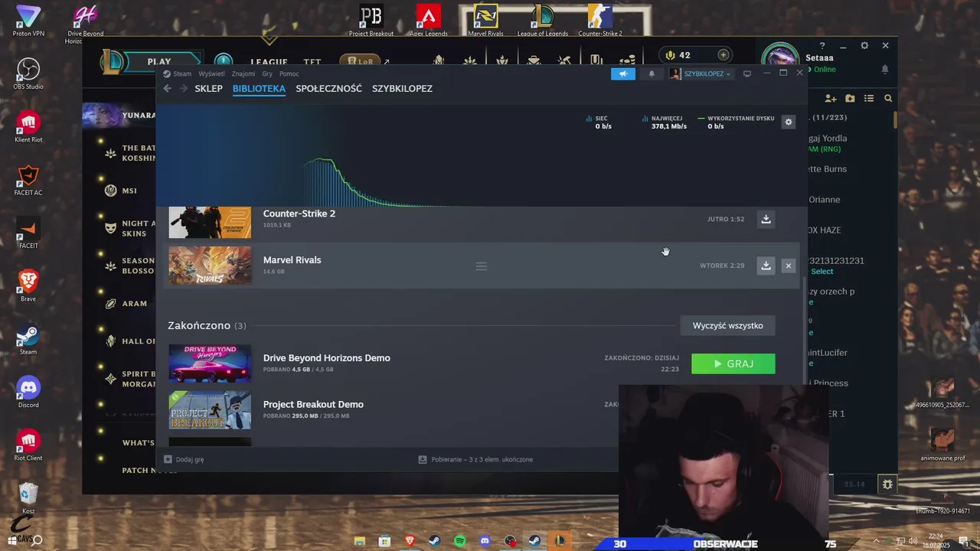Image resolution: width=980 pixels, height=551 pixels.
Task: Open SZYBKILOPEZ profile tab
Action: point(402,89)
